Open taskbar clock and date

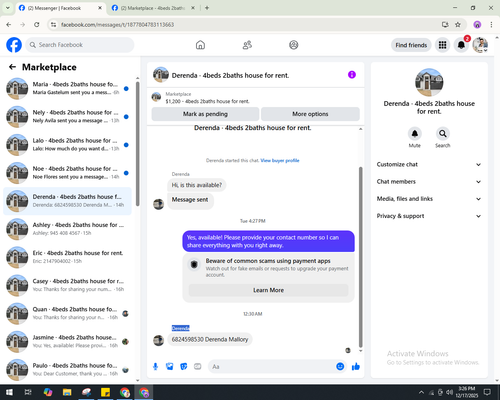(x=466, y=392)
